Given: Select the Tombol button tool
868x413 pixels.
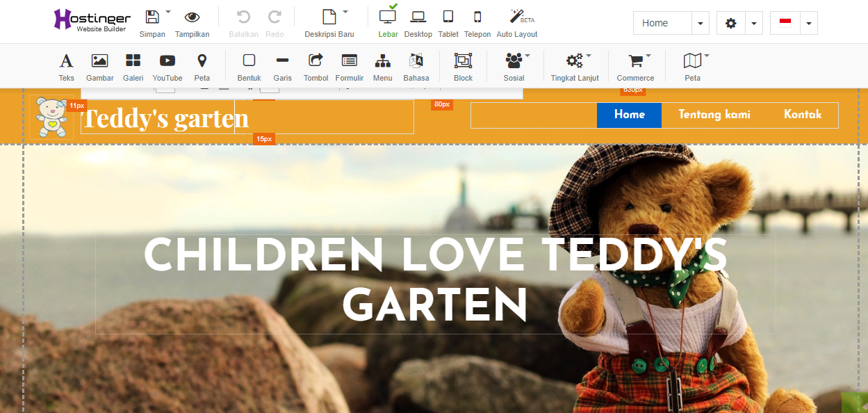Looking at the screenshot, I should pos(316,67).
